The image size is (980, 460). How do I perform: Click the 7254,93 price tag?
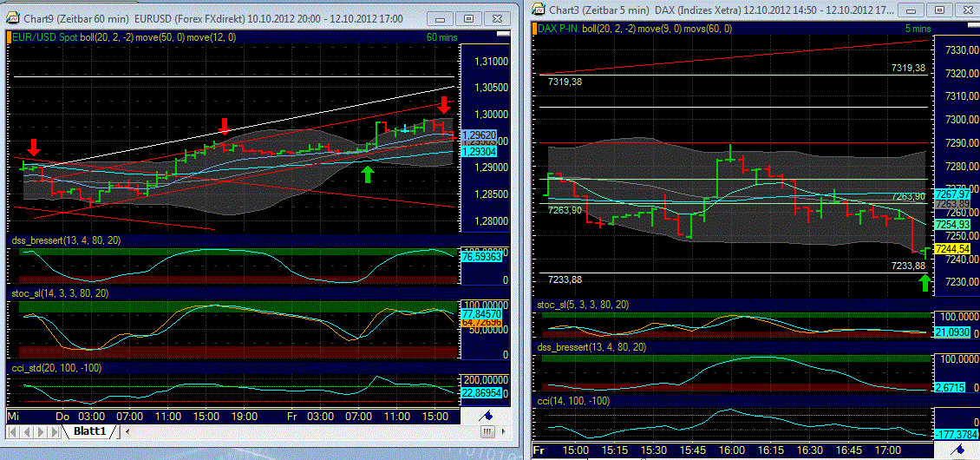pyautogui.click(x=952, y=224)
